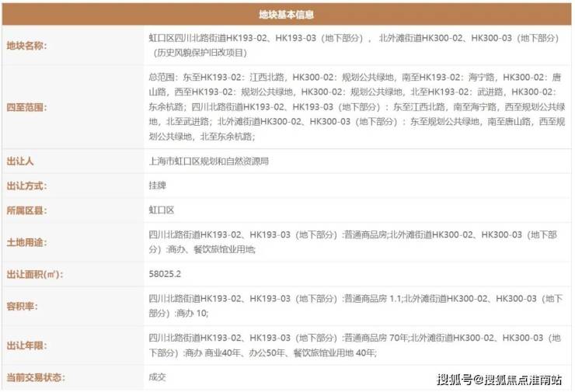Screen dimensions: 575x392
Task: Select the line with '商业40年、办公50年'
Action: (x=263, y=352)
